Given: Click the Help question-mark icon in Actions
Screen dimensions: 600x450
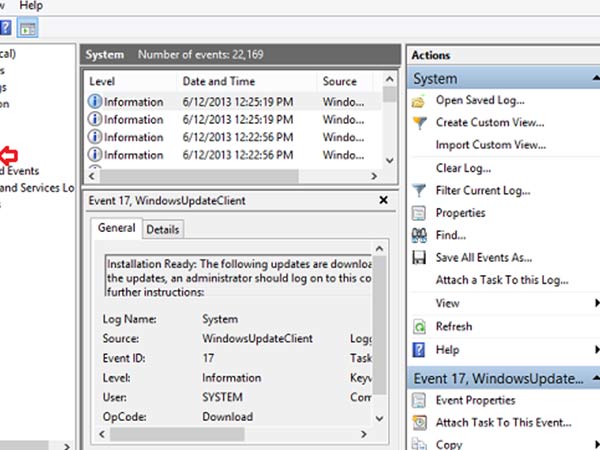Looking at the screenshot, I should 419,350.
